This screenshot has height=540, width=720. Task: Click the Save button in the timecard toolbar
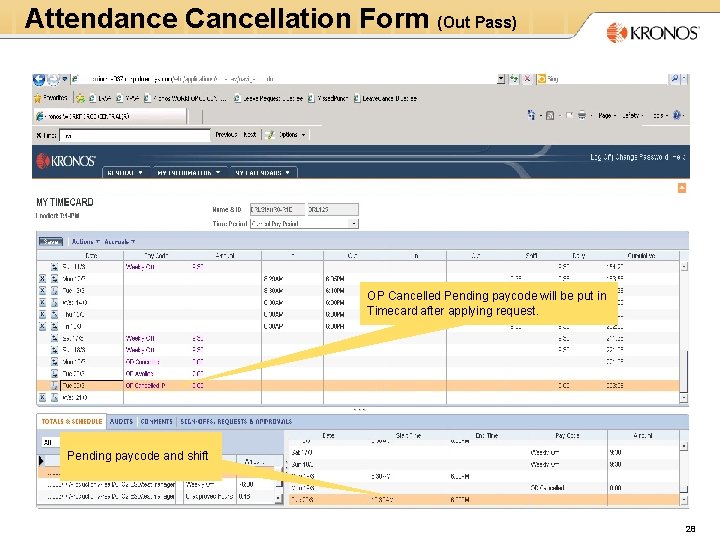pos(51,242)
